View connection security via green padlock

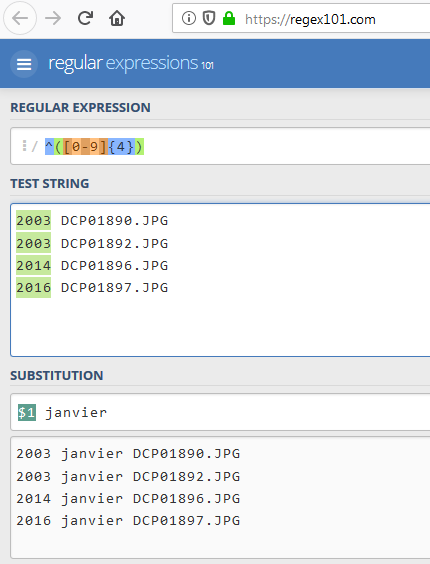pyautogui.click(x=229, y=18)
